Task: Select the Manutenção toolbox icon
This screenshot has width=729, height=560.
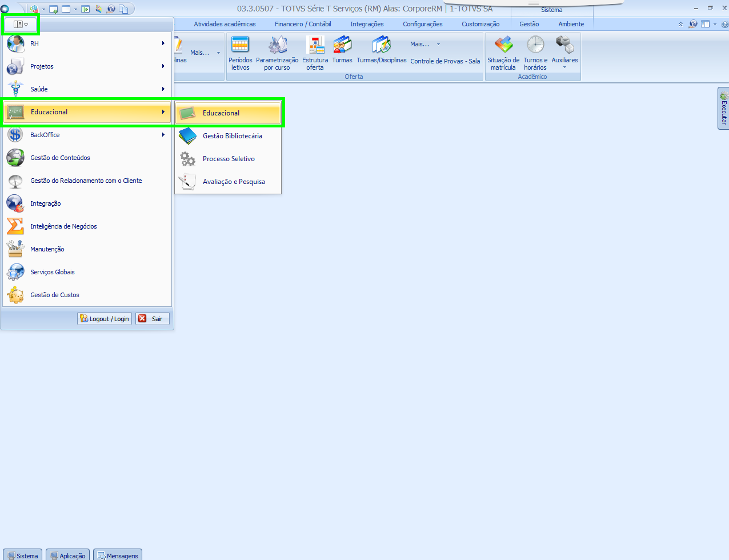Action: click(15, 250)
